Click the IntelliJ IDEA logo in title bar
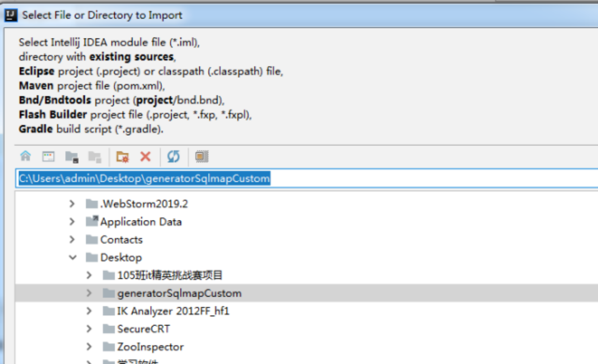 point(11,15)
